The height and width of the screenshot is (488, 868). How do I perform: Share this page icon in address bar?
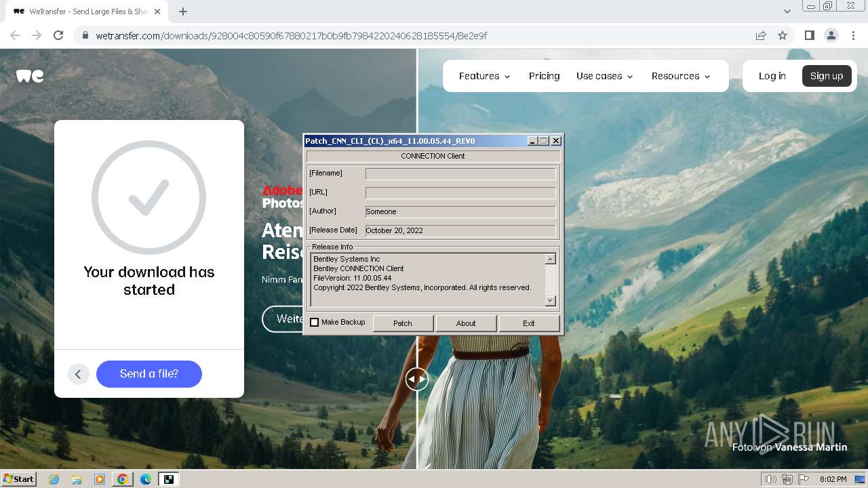click(x=761, y=35)
